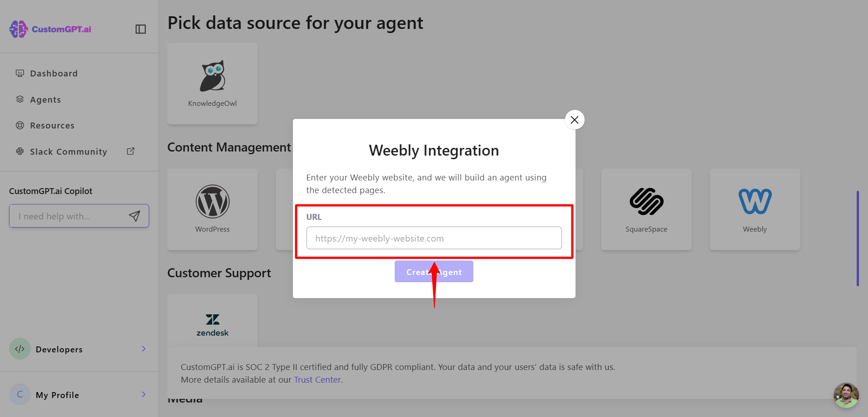Viewport: 868px width, 417px height.
Task: Send the Copilot message with paper plane icon
Action: tap(135, 216)
